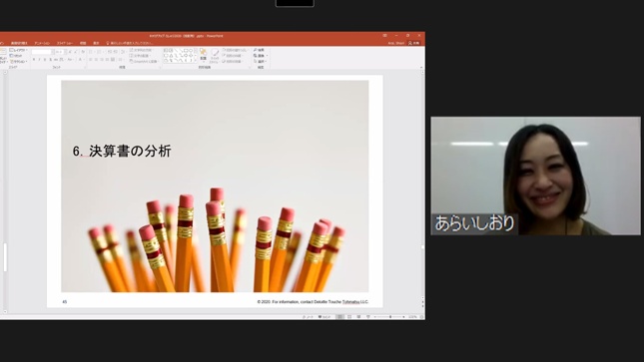This screenshot has height=362, width=644.
Task: Switch to Slide Sorter view
Action: (349, 317)
